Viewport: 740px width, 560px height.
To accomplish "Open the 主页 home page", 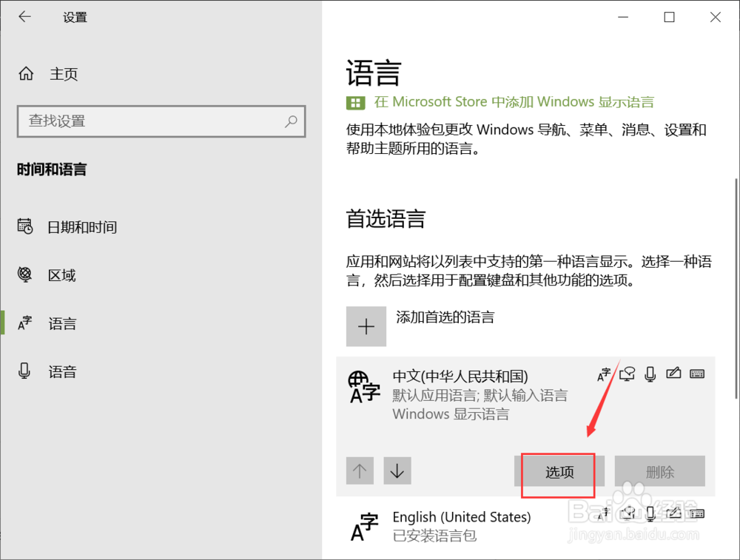I will pos(64,74).
